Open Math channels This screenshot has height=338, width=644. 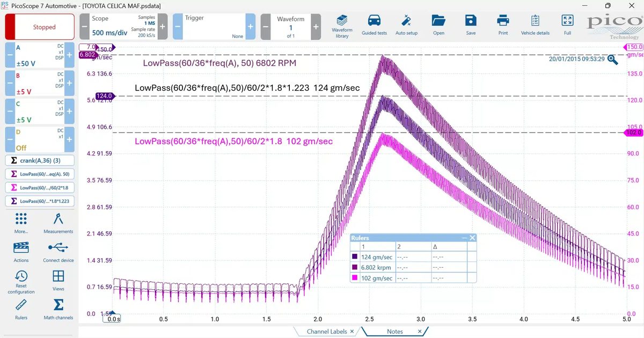58,310
